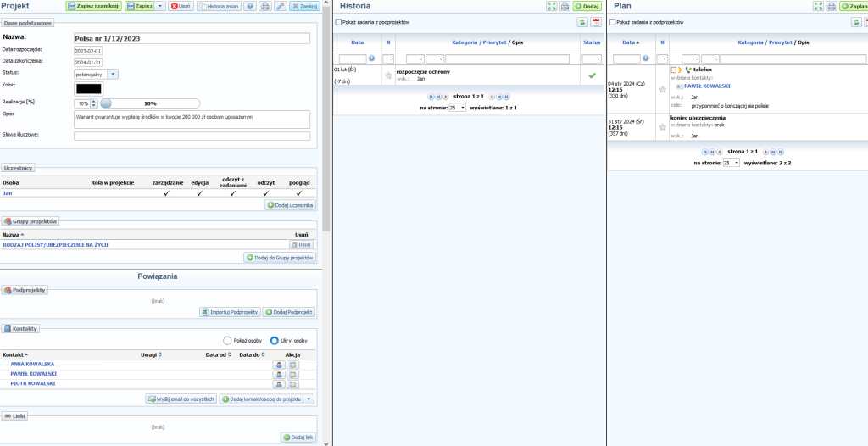Open person icon for ANNA KOWALSKA
The height and width of the screenshot is (446, 868).
coord(279,365)
